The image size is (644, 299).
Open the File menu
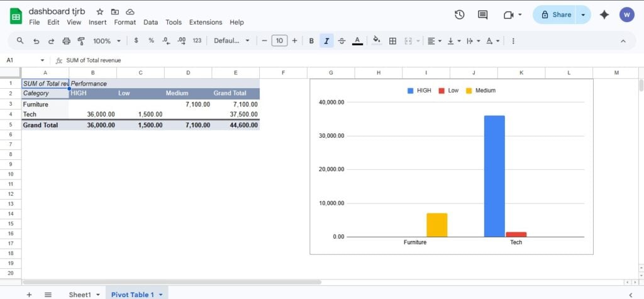tap(35, 22)
